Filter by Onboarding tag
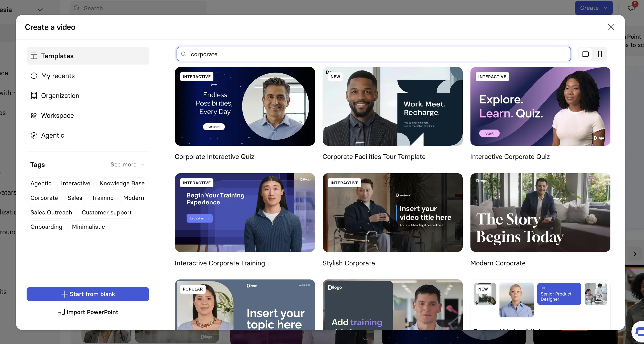Viewport: 644px width, 344px height. coord(46,227)
